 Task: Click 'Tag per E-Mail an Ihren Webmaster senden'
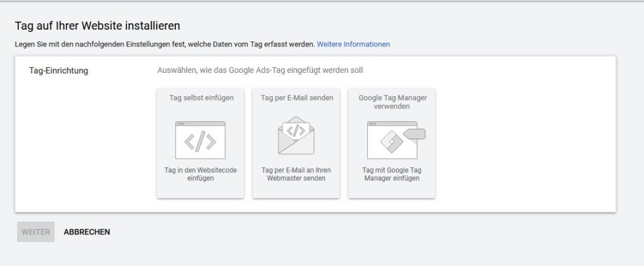point(296,174)
